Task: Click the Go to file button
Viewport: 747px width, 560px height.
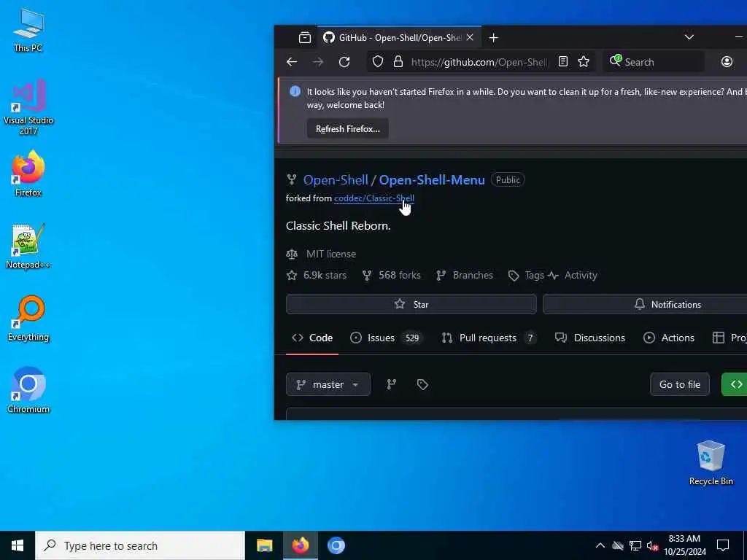Action: pyautogui.click(x=679, y=384)
